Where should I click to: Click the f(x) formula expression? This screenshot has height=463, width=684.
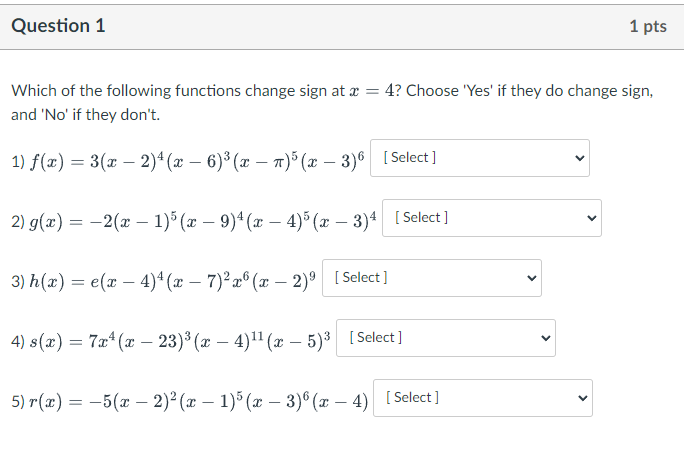(197, 161)
